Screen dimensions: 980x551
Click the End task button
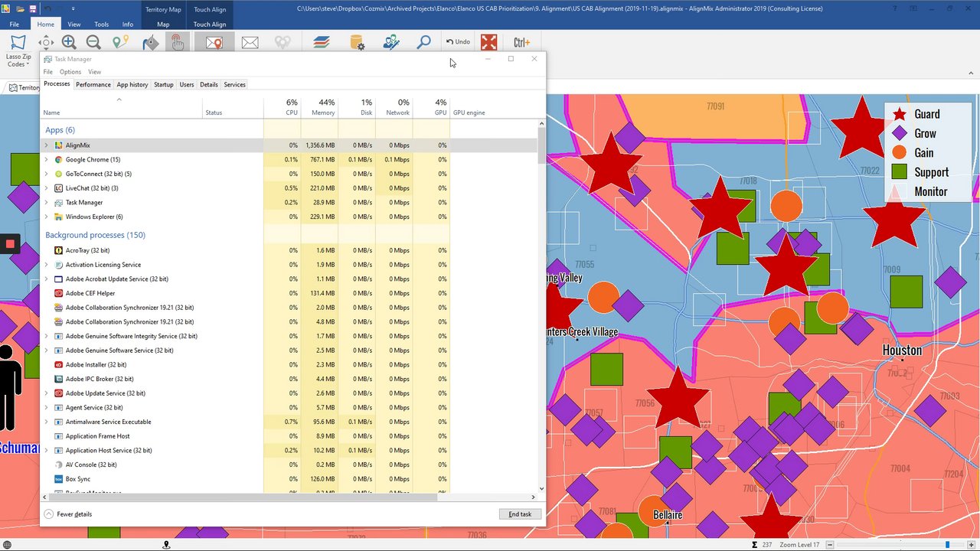pos(520,514)
